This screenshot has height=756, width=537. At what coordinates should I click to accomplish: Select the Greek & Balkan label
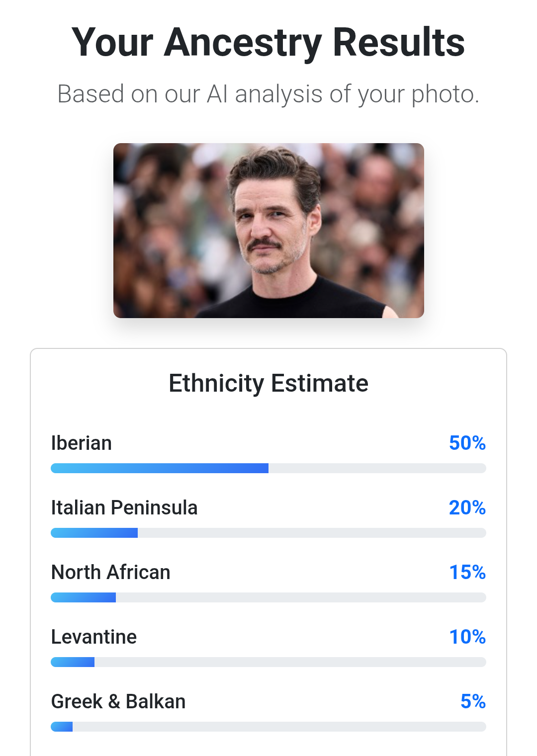click(x=118, y=701)
